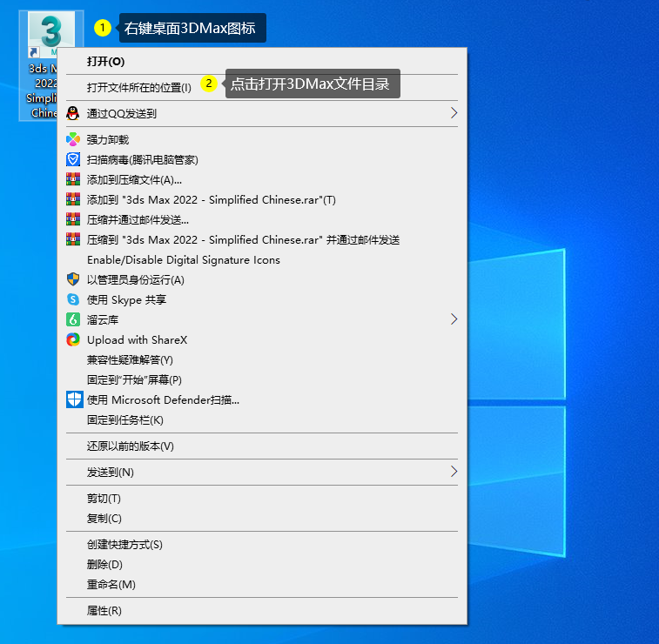
Task: Choose 强力卸载
Action: point(262,139)
